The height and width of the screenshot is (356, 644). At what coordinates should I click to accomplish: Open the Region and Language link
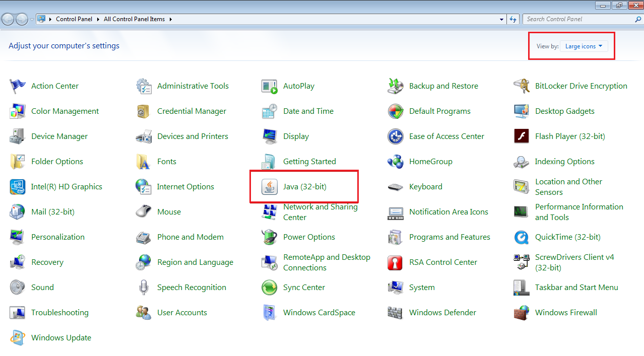(x=195, y=262)
